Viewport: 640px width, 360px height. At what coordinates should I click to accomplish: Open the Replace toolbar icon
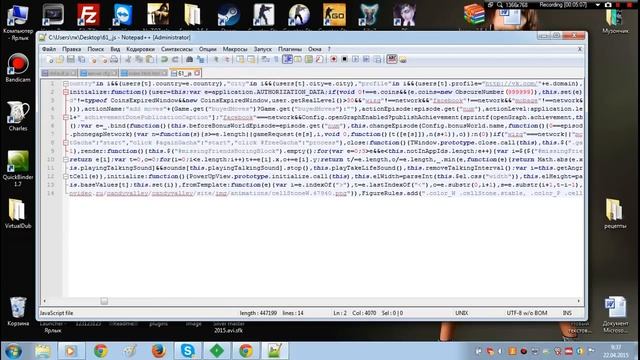[200, 60]
